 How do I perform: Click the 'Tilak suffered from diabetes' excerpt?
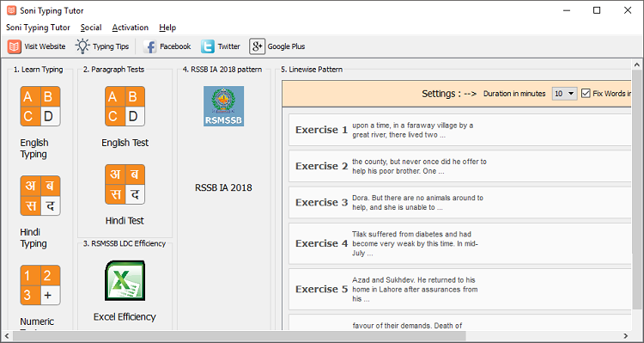tap(416, 243)
